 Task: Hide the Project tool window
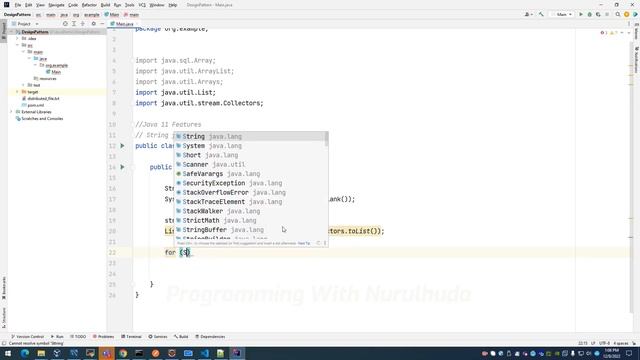pyautogui.click(x=102, y=24)
